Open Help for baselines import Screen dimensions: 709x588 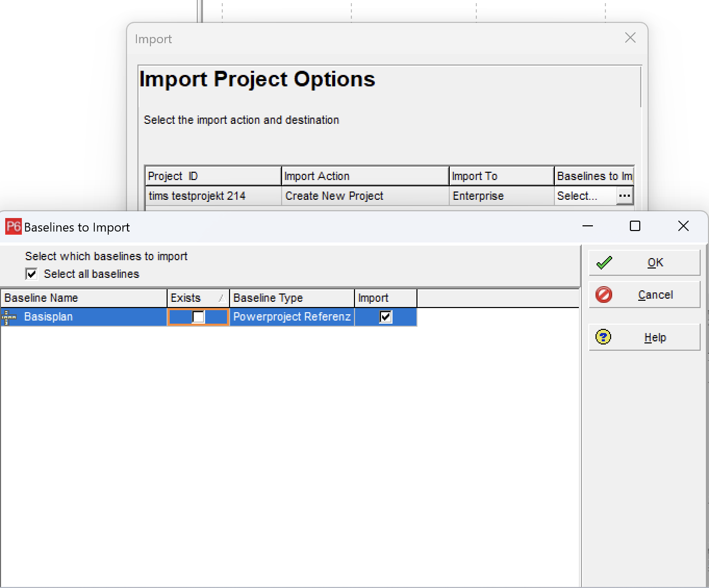click(x=644, y=337)
